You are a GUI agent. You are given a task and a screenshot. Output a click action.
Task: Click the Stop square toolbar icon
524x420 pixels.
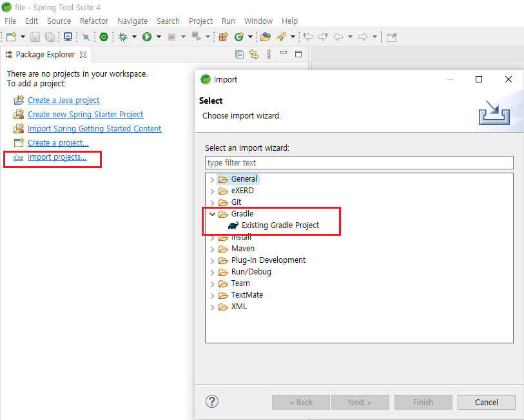pyautogui.click(x=172, y=37)
